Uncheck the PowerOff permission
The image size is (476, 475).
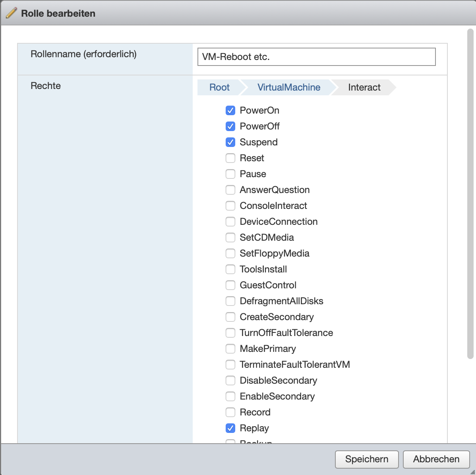tap(230, 126)
